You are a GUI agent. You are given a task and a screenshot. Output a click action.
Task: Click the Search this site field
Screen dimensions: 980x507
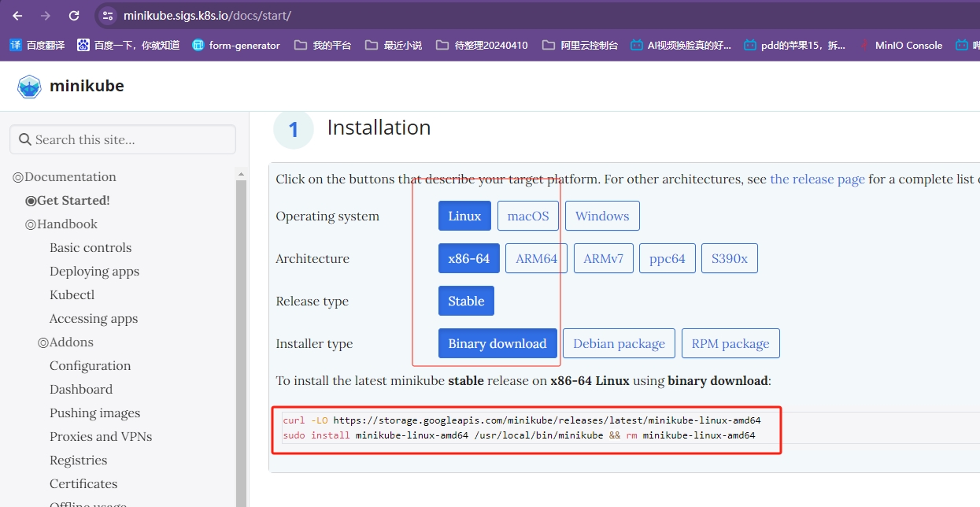pos(130,140)
